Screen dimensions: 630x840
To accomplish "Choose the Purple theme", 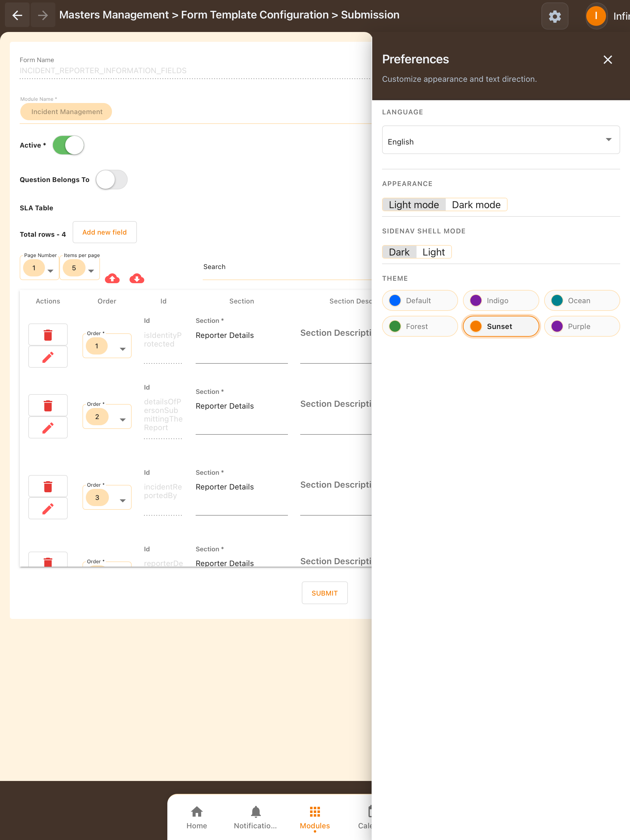I will (x=582, y=326).
